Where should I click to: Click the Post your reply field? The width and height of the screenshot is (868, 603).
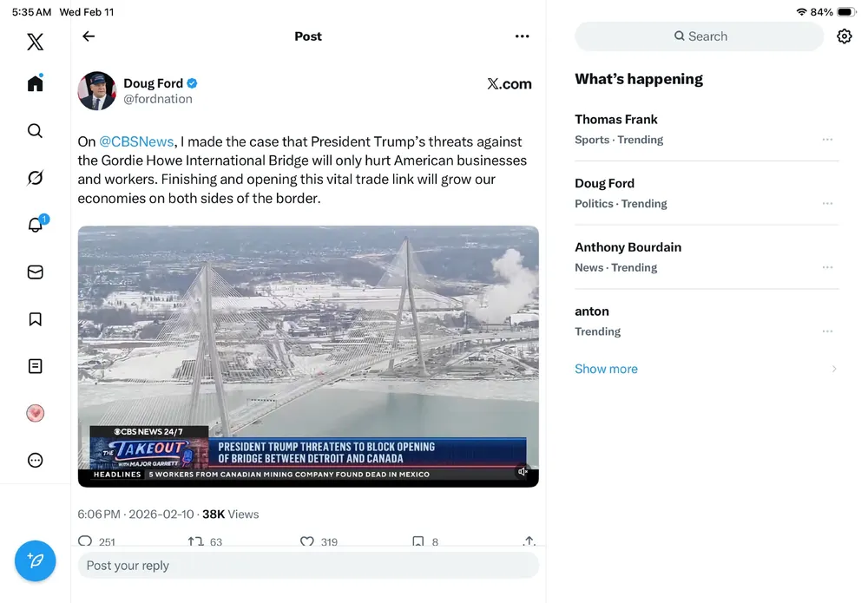point(308,566)
